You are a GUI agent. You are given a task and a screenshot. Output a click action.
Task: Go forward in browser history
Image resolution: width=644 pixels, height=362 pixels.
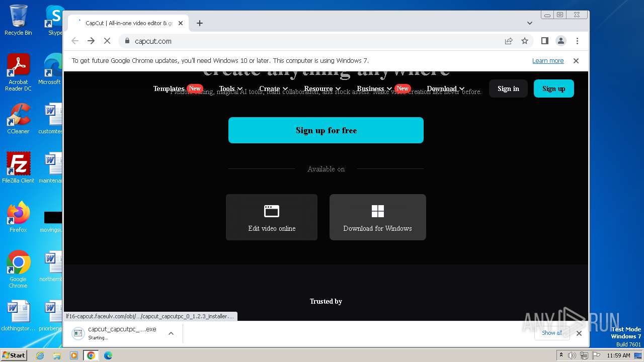tap(91, 41)
